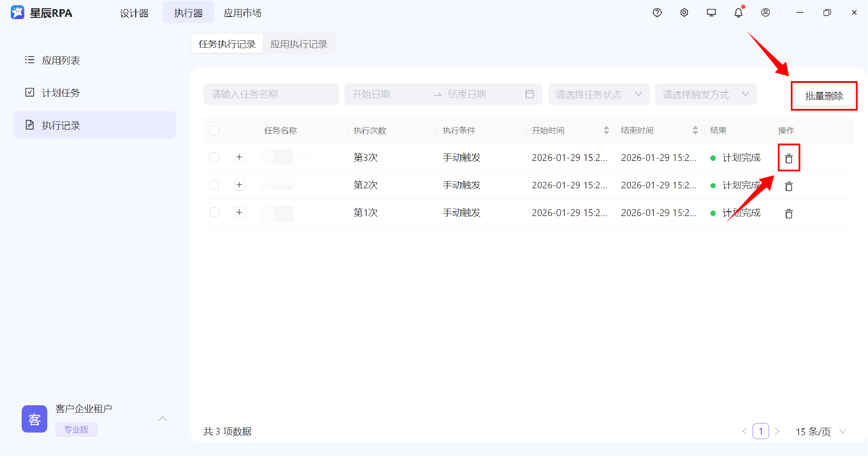This screenshot has height=456, width=868.
Task: Delete the 第1次 record via trash icon
Action: pyautogui.click(x=788, y=213)
